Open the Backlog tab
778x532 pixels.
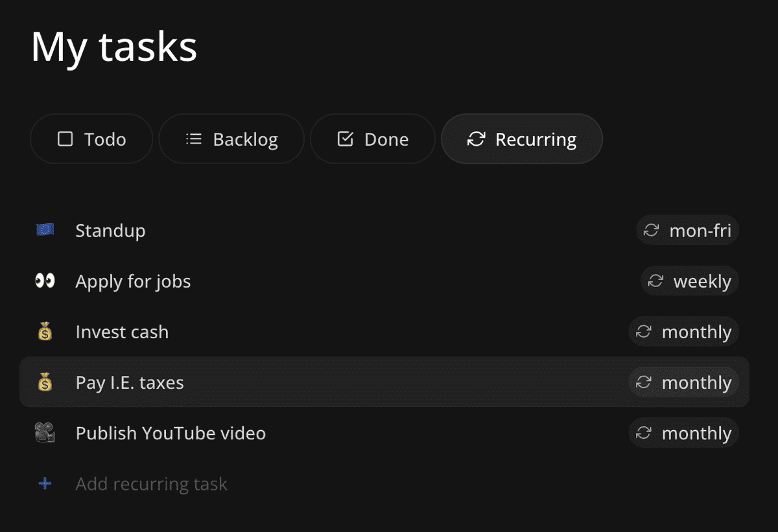pos(231,139)
